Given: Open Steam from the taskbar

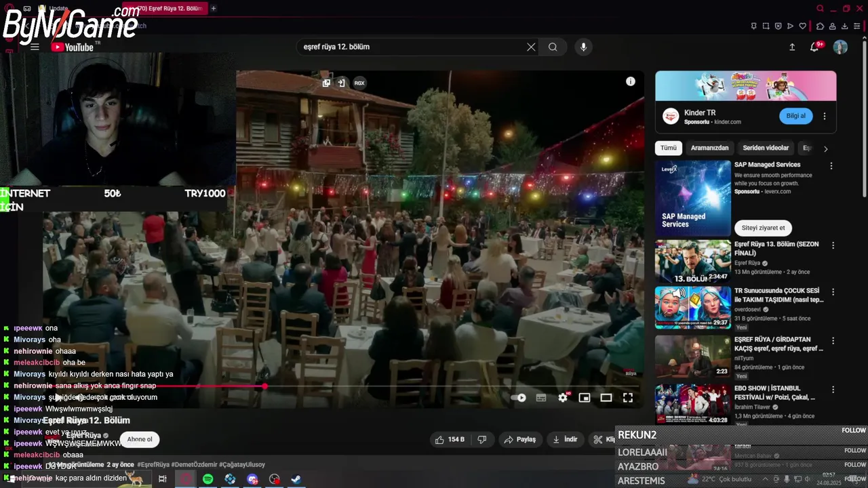Looking at the screenshot, I should (x=296, y=479).
